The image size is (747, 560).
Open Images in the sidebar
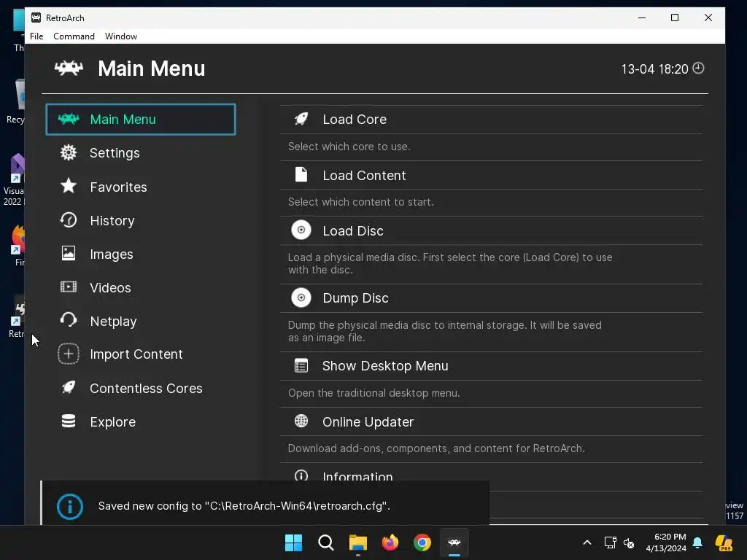pyautogui.click(x=141, y=254)
